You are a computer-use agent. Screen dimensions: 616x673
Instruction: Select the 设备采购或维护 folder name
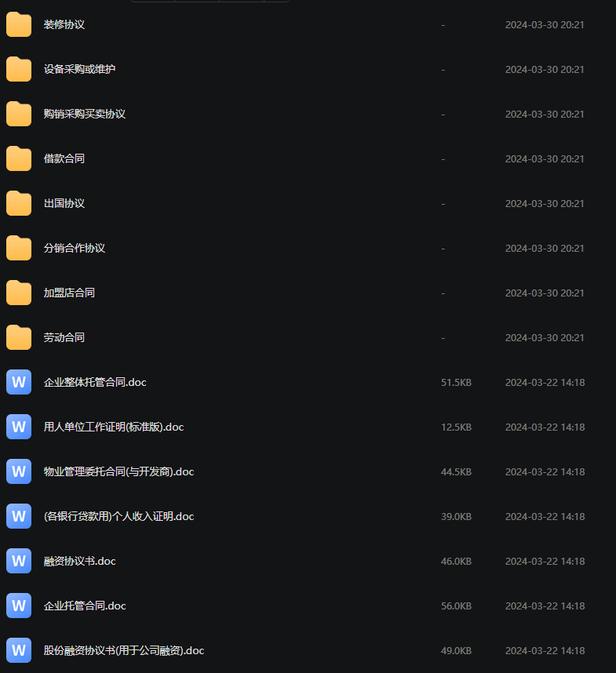(x=79, y=69)
